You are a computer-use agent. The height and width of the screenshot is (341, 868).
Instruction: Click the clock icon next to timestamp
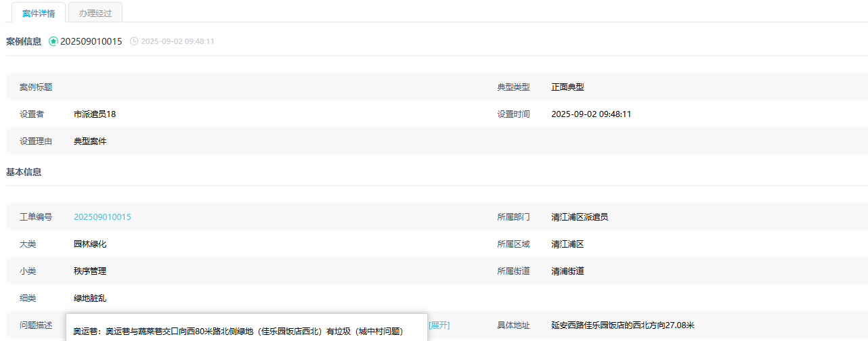pos(134,41)
